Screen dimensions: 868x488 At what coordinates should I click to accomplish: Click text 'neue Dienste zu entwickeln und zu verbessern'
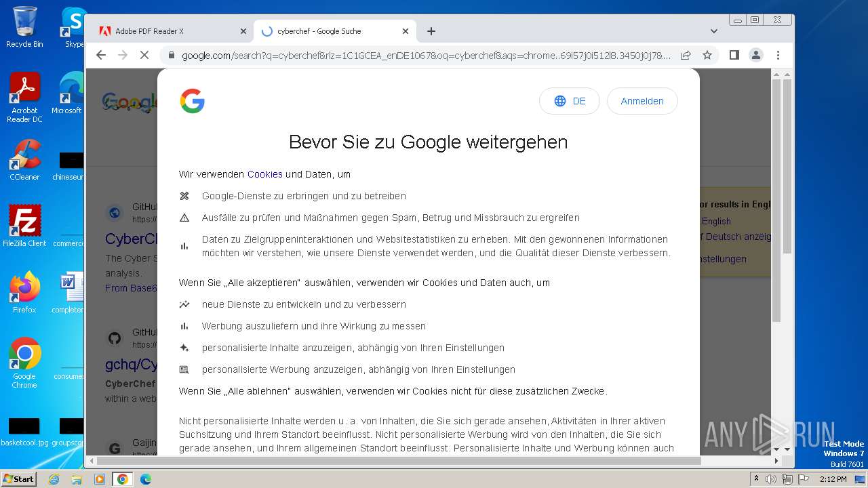(304, 304)
